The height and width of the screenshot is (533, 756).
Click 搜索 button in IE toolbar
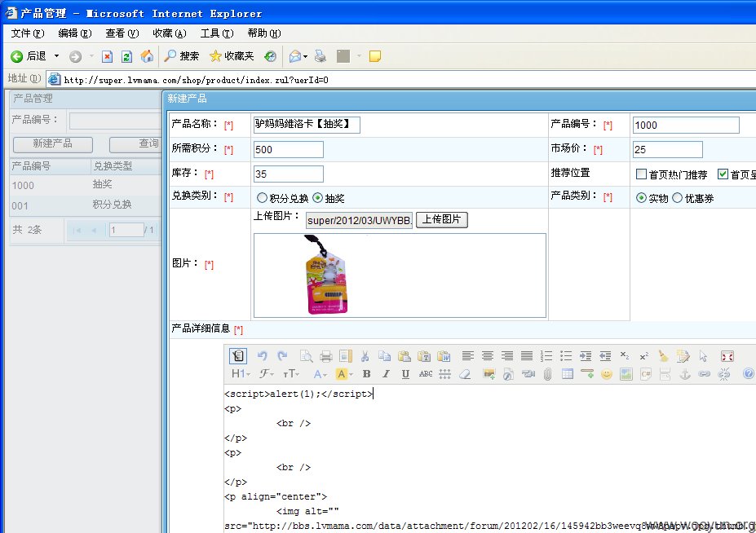(181, 56)
